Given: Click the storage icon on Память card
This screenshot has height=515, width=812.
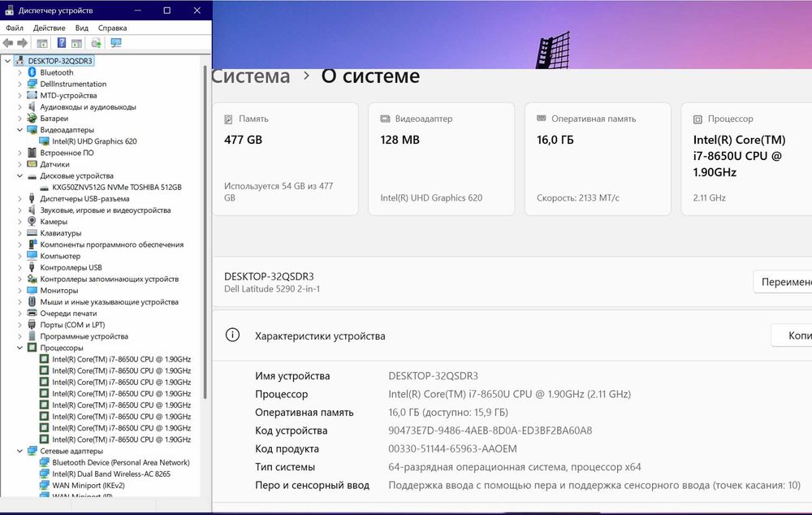Looking at the screenshot, I should coord(228,119).
